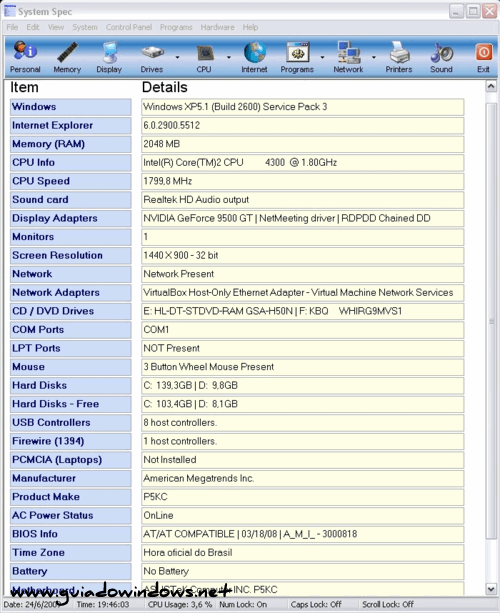Open the Programs toolbar icon
This screenshot has height=613, width=500.
[x=297, y=57]
